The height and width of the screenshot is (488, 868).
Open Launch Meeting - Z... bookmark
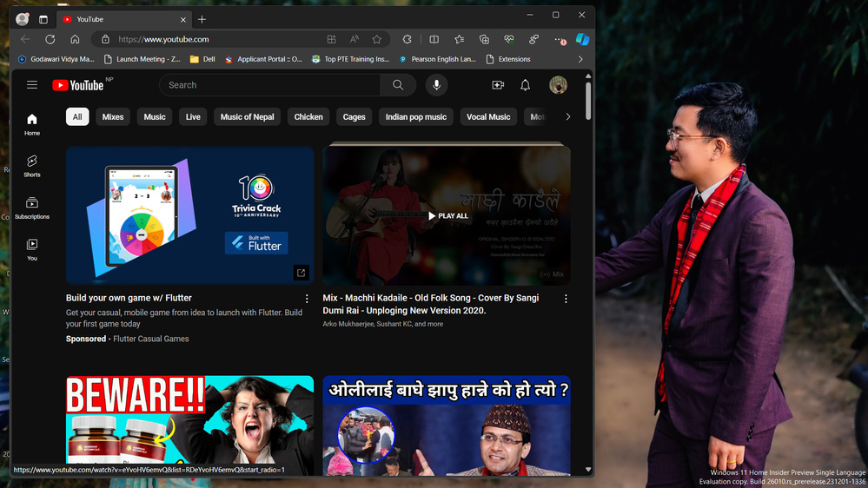click(x=142, y=59)
